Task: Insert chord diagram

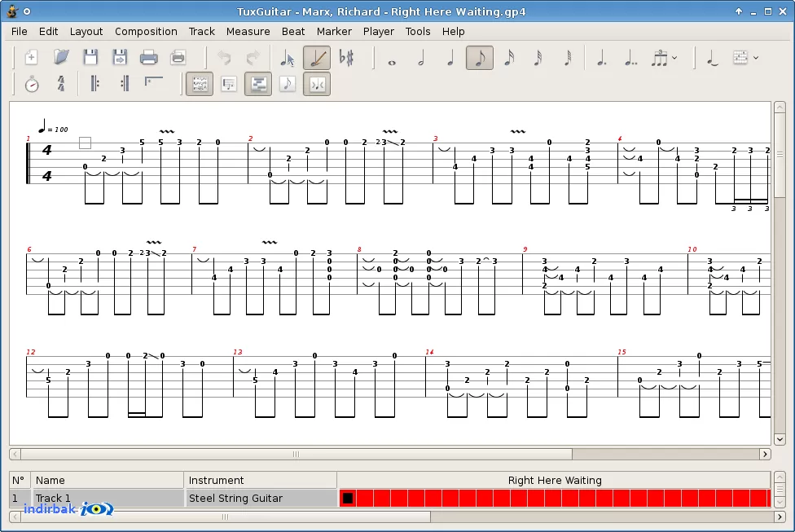Action: pyautogui.click(x=740, y=57)
